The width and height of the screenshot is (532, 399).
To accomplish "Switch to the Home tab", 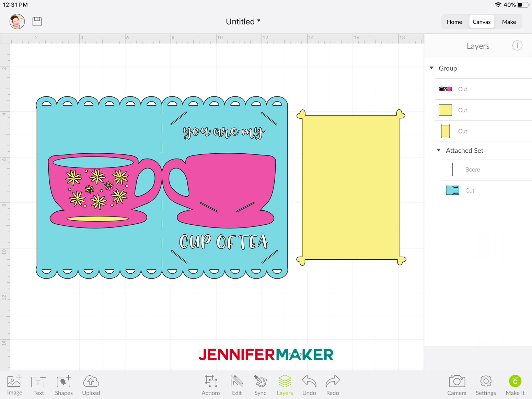I will (454, 22).
